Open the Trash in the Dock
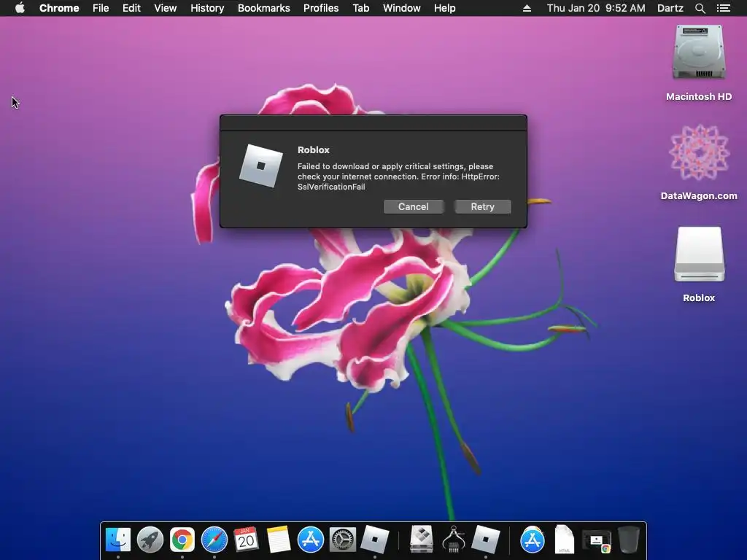Image resolution: width=747 pixels, height=560 pixels. 629,540
